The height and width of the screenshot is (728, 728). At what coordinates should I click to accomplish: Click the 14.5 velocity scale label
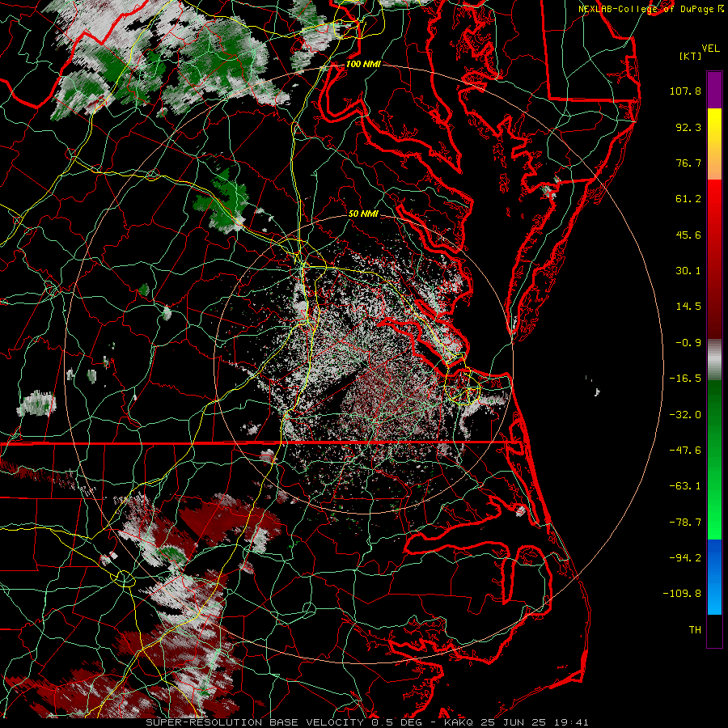(x=688, y=307)
